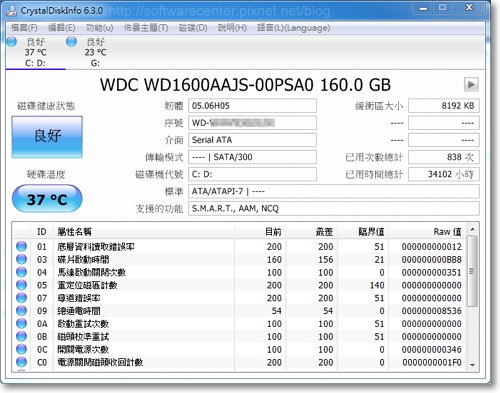
Task: Click the status orb of attribute C0
Action: coord(21,362)
